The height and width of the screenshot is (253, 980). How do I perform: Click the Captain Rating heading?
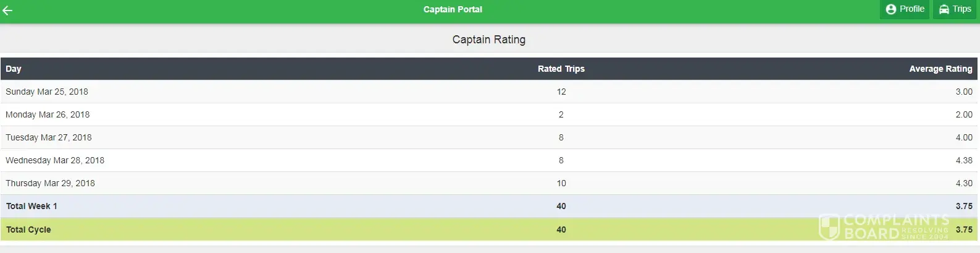point(488,40)
